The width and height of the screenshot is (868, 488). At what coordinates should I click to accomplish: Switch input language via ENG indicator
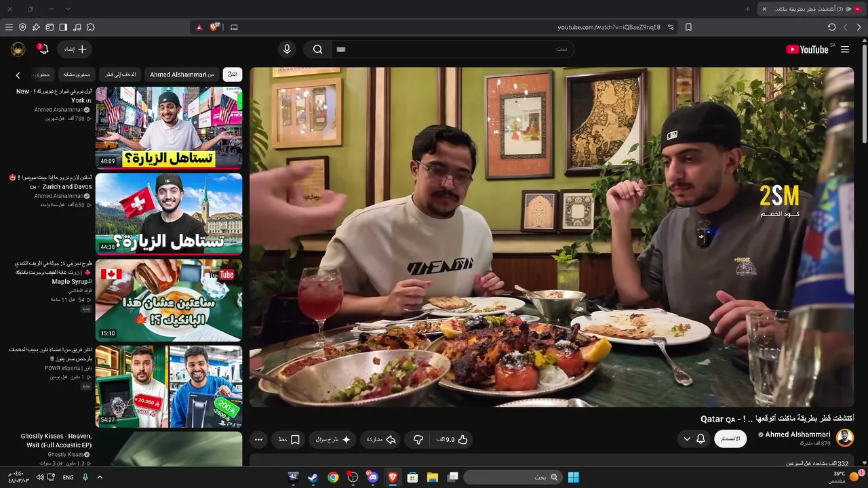pyautogui.click(x=68, y=477)
